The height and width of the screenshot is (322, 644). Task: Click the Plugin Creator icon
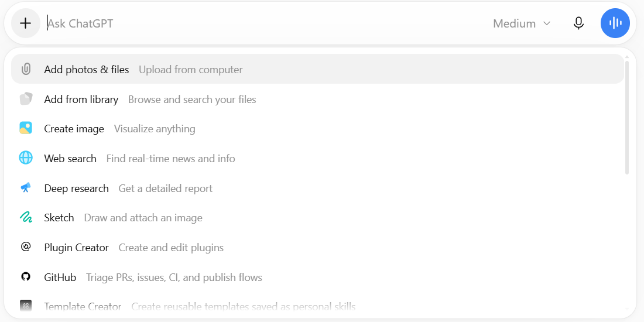[x=26, y=247]
